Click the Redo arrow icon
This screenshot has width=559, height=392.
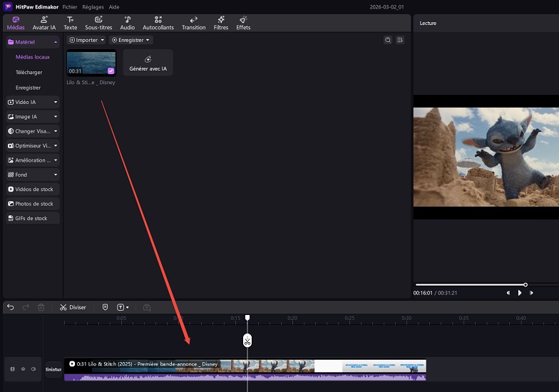26,307
